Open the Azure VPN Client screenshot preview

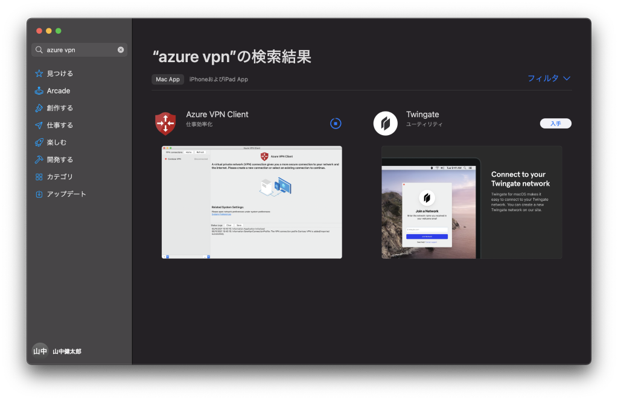252,202
